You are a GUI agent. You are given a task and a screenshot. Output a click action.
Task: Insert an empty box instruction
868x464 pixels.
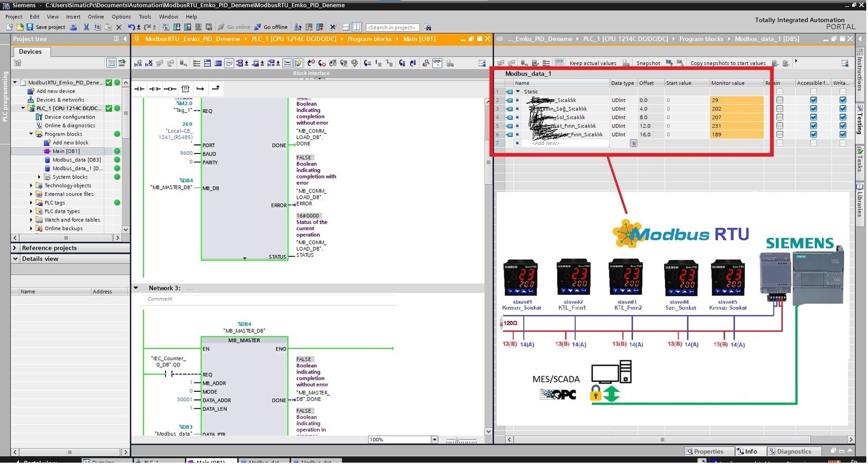point(185,88)
